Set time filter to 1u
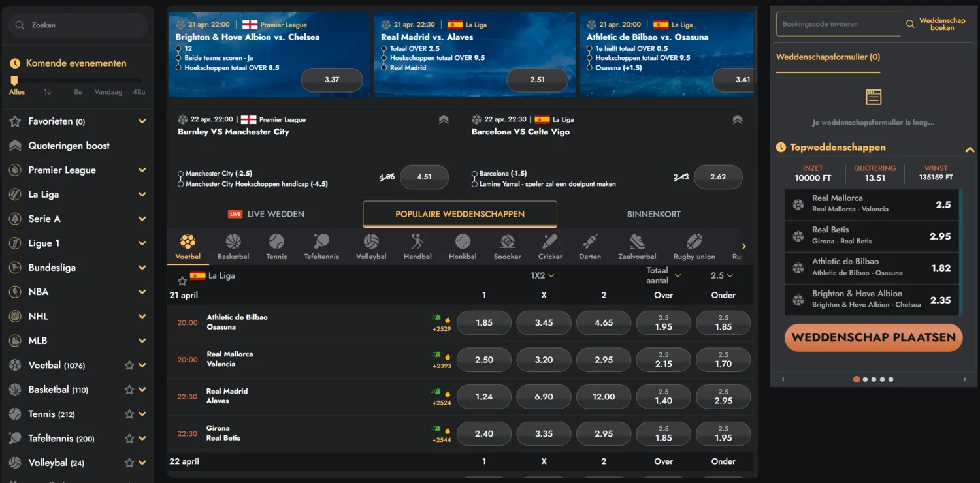 48,92
